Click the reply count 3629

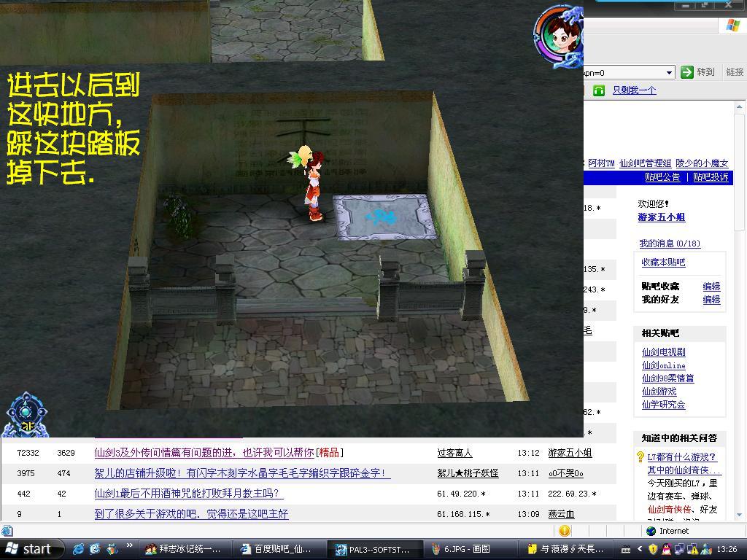tap(66, 453)
